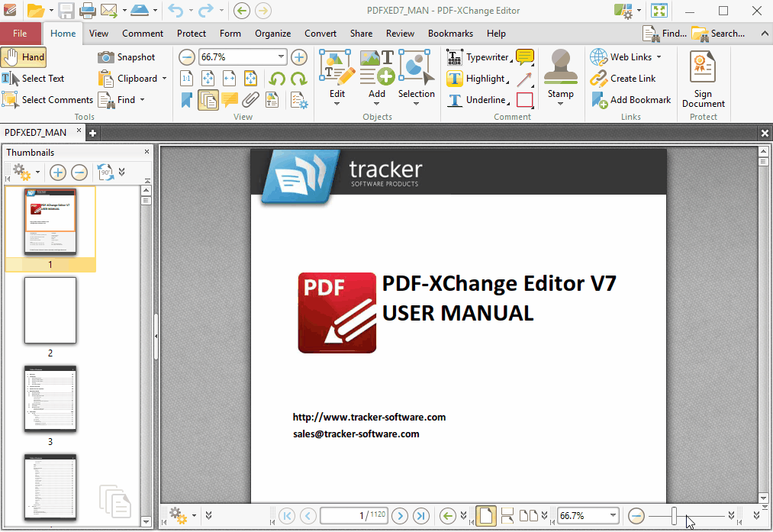Open the Edit objects tool

[337, 77]
